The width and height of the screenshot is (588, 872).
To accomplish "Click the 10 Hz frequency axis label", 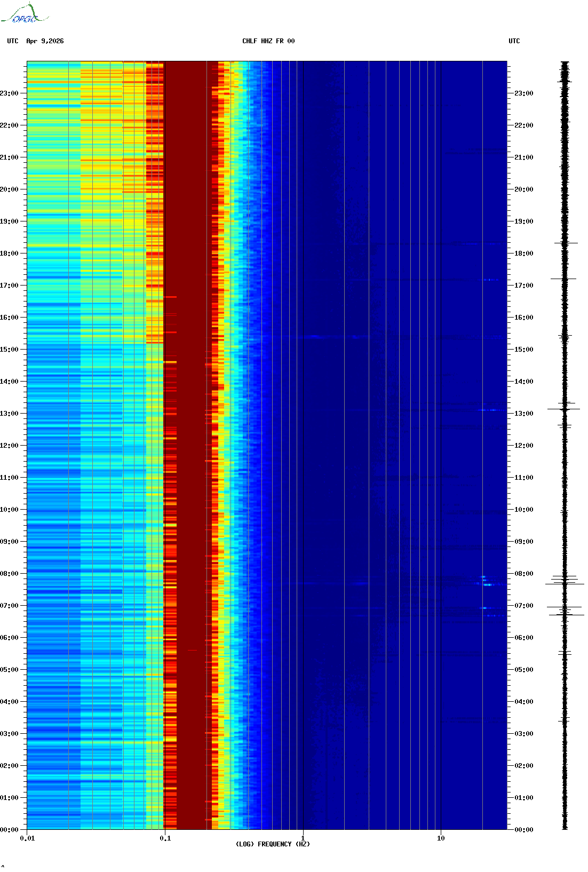I will coord(441,838).
